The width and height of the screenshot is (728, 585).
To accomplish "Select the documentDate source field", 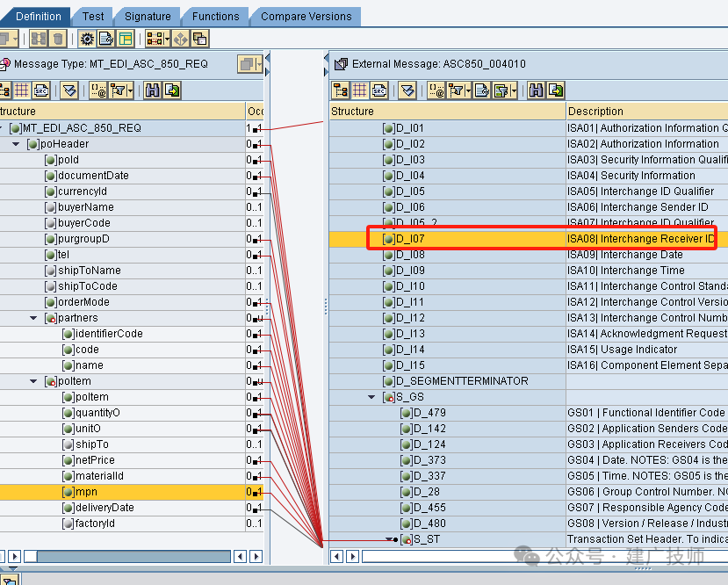I will point(93,176).
